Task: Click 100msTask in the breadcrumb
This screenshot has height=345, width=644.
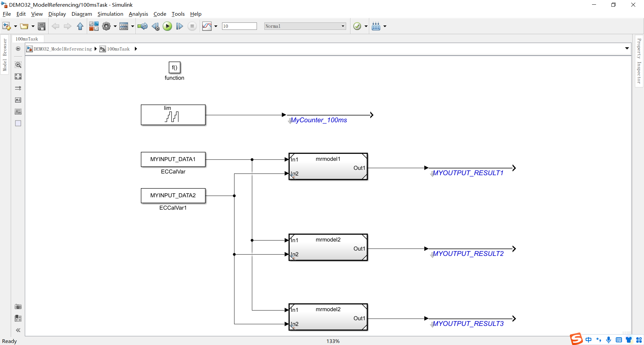Action: point(118,49)
